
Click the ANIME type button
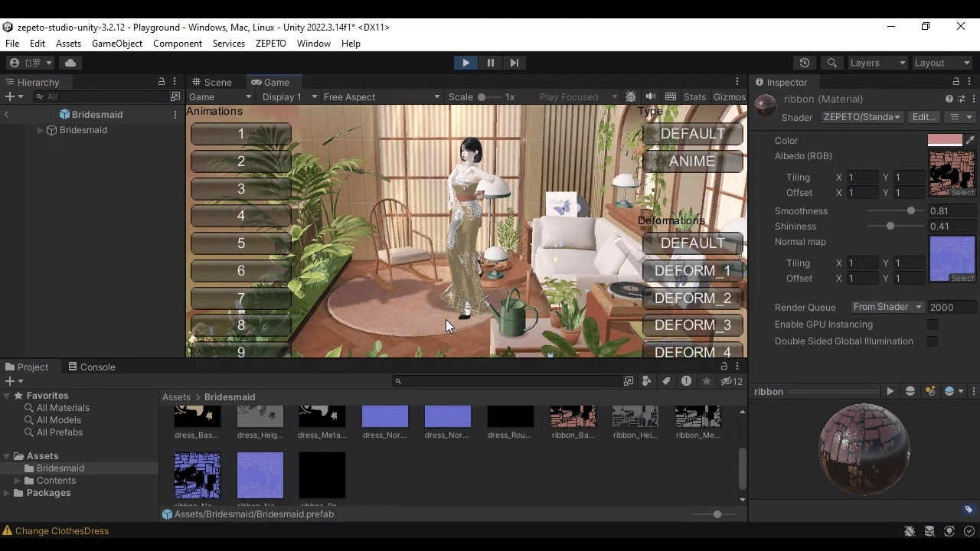pyautogui.click(x=692, y=161)
